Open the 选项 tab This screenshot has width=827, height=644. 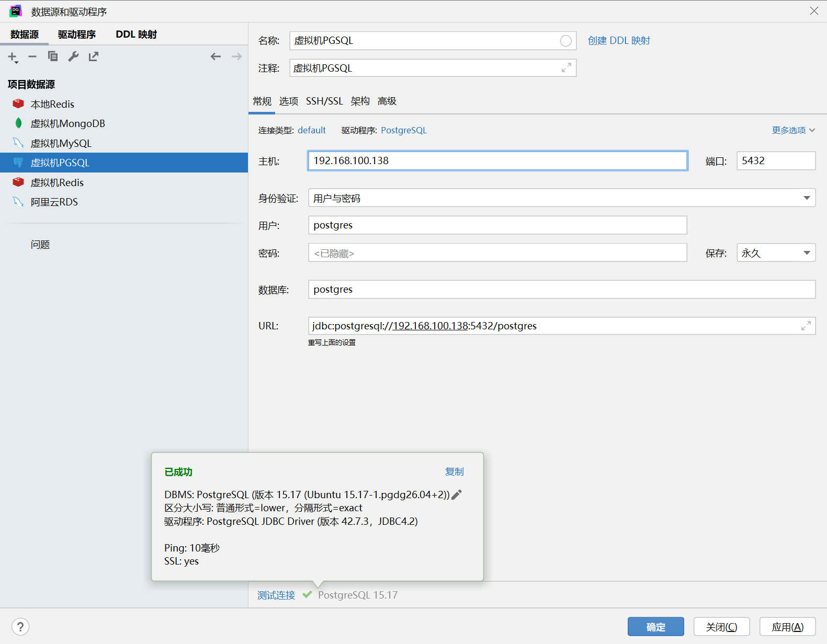(x=289, y=101)
